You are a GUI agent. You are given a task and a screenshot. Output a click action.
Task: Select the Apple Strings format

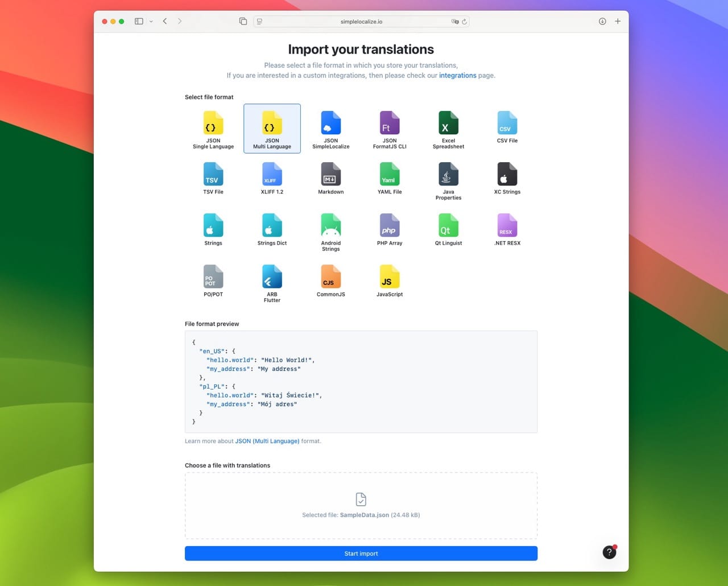click(x=213, y=230)
